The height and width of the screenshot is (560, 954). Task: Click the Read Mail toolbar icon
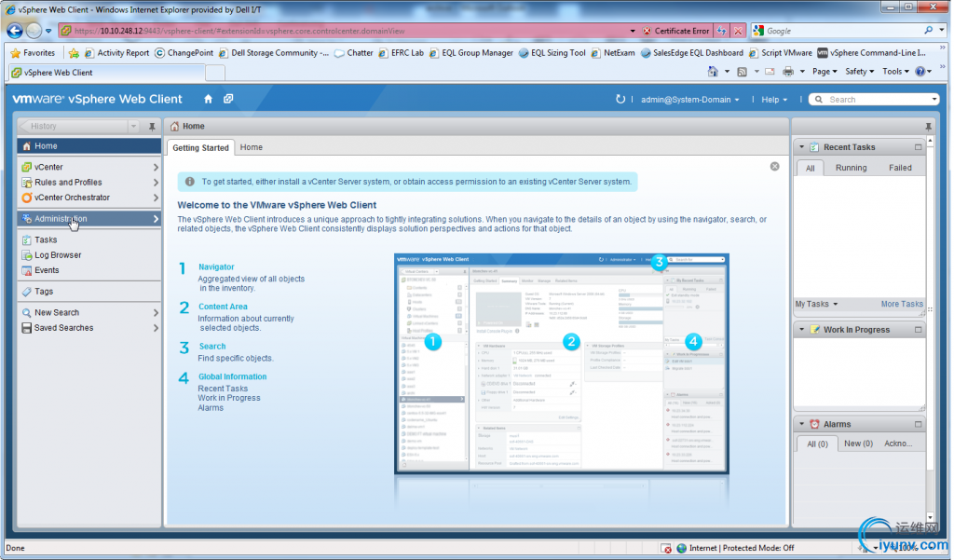(770, 72)
